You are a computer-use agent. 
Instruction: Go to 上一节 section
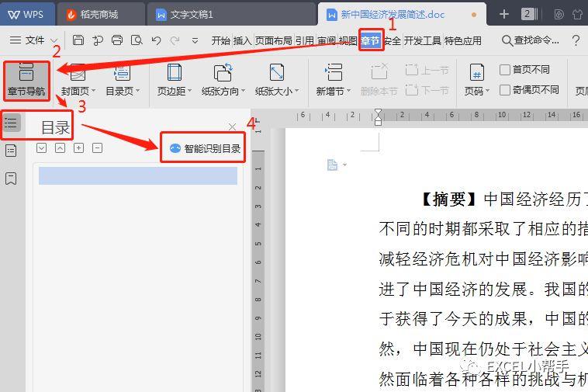427,70
